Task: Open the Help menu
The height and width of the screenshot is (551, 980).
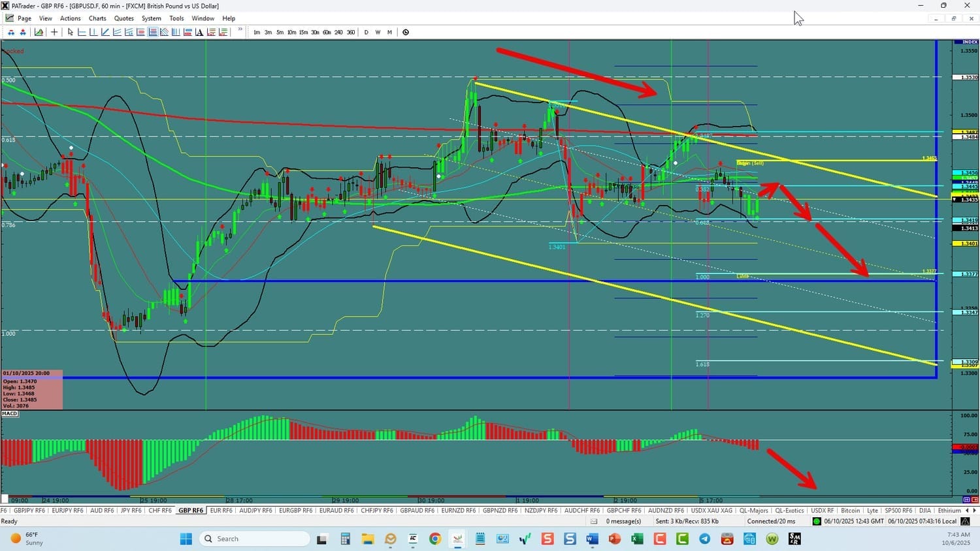Action: pyautogui.click(x=229, y=18)
